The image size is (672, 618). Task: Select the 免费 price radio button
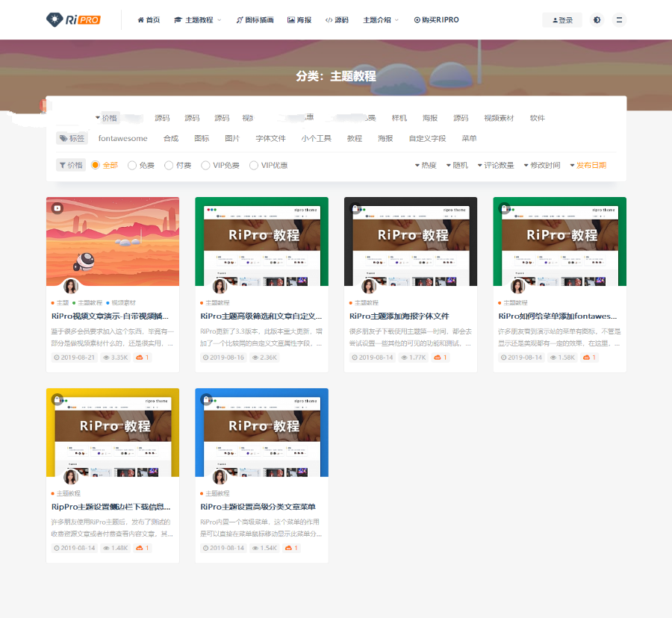coord(132,165)
